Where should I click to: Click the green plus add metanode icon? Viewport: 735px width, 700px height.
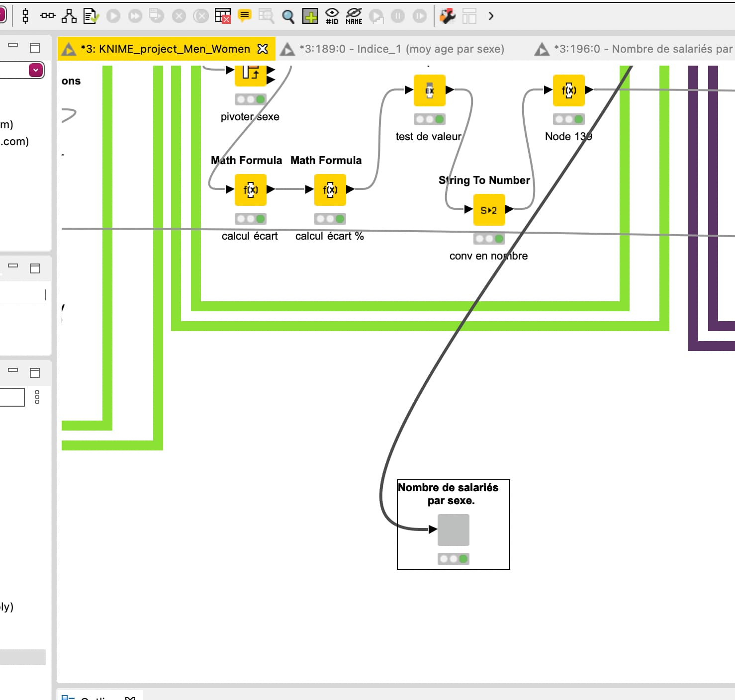tap(310, 16)
